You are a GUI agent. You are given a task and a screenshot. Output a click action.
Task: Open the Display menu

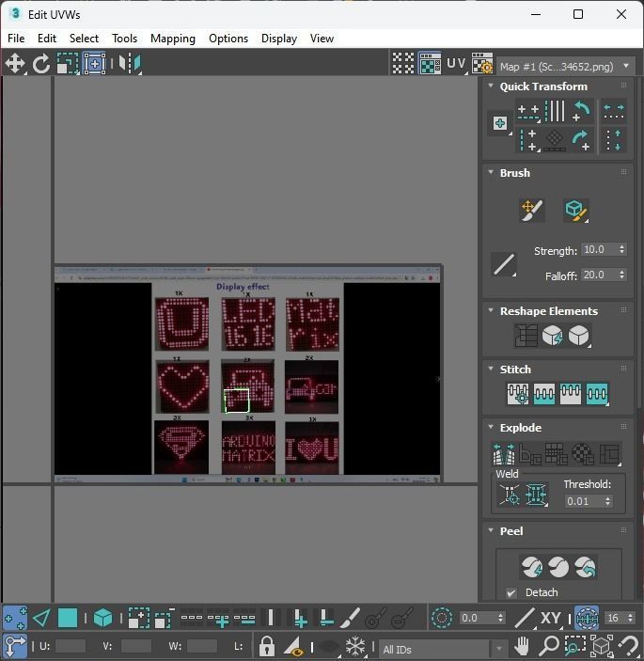click(x=279, y=39)
